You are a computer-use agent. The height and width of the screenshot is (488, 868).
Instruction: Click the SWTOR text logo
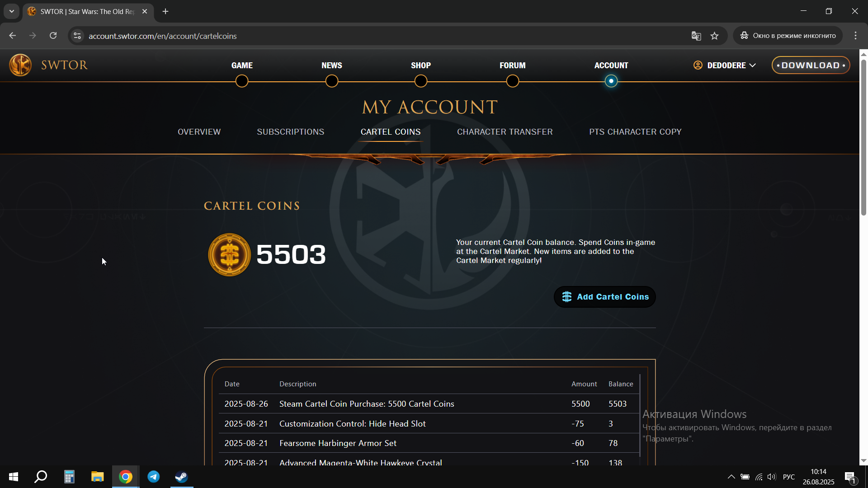[x=65, y=65]
